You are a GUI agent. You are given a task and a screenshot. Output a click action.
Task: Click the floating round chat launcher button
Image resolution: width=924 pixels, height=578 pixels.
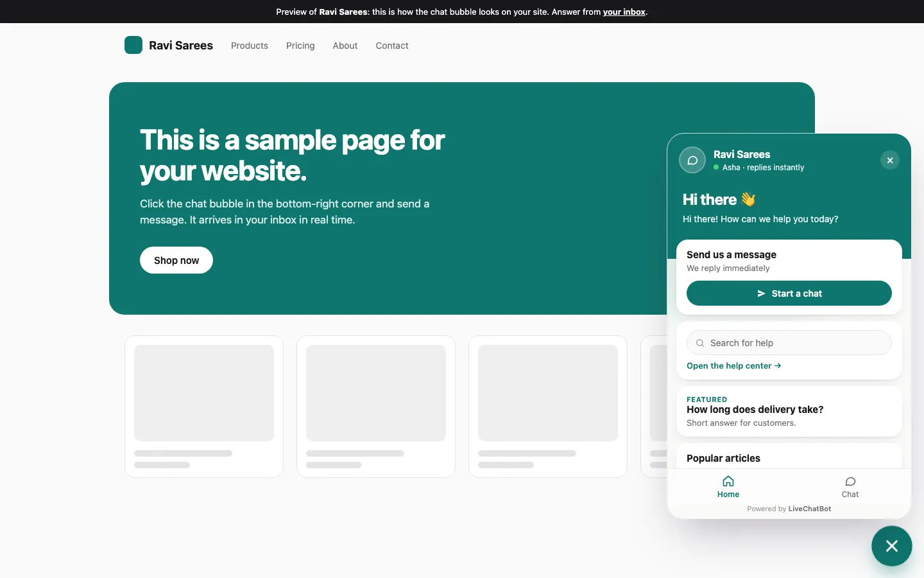pyautogui.click(x=892, y=546)
